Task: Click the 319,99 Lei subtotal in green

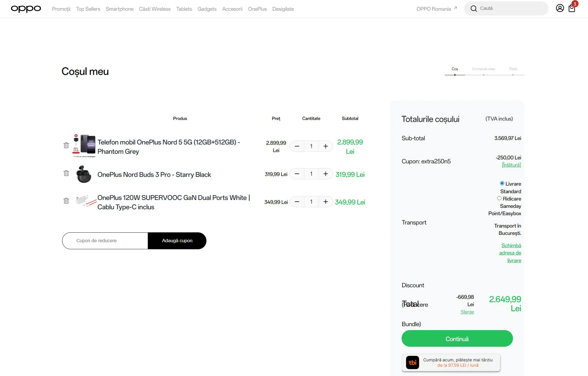Action: tap(350, 175)
